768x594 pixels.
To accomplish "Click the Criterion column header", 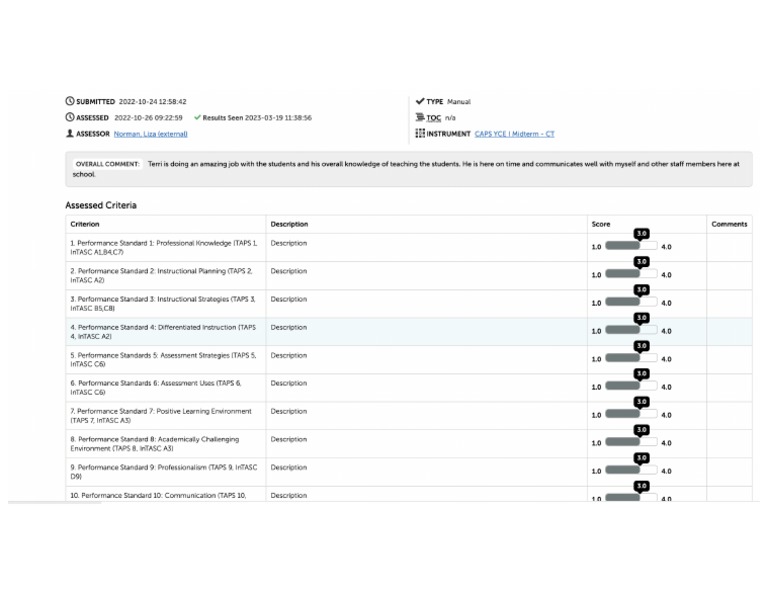I will pyautogui.click(x=85, y=224).
